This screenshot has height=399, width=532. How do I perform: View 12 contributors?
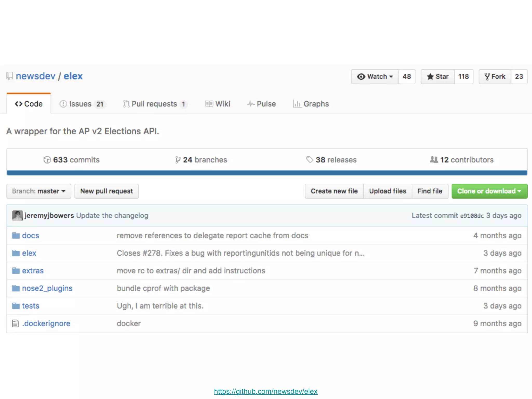click(x=462, y=160)
